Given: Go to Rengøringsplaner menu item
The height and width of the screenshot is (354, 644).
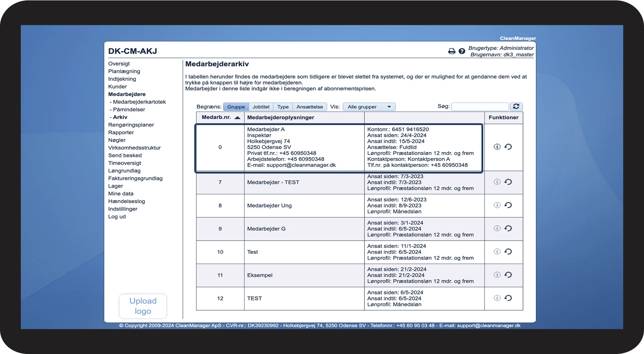Looking at the screenshot, I should (x=131, y=125).
